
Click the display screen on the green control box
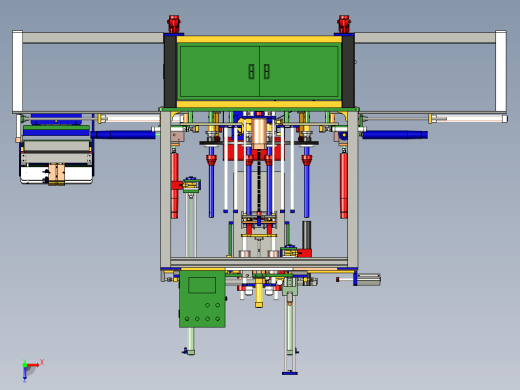click(202, 285)
